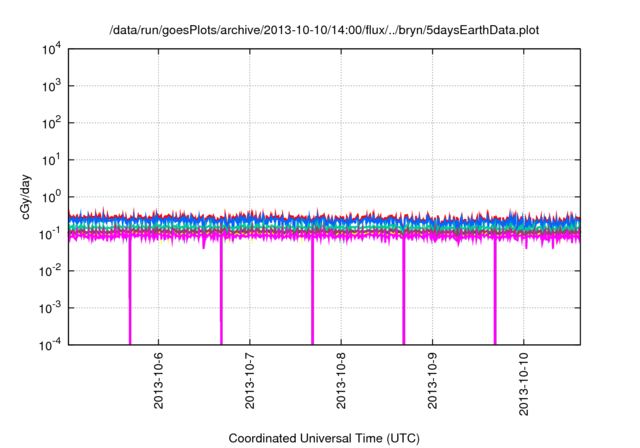Viewport: 640px width, 448px height.
Task: Click the 2013-10-8 date tick label
Action: coord(341,381)
